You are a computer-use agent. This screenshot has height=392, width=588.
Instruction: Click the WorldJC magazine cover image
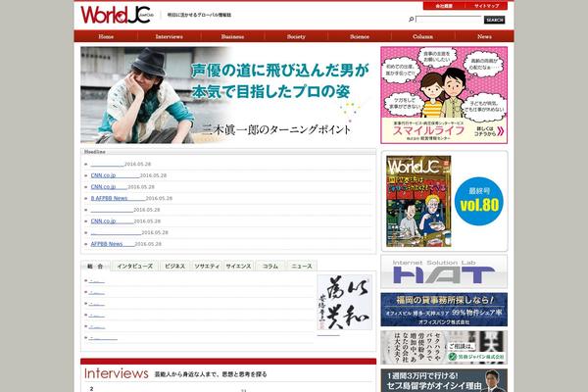point(418,201)
